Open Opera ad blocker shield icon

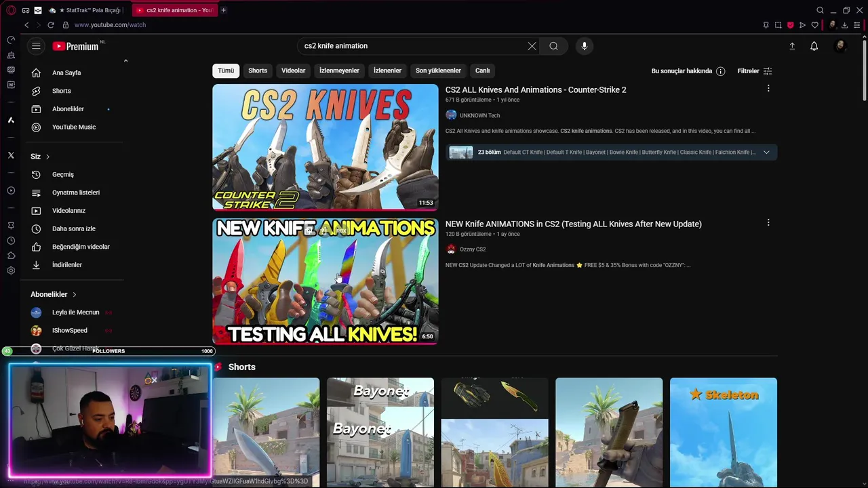(x=790, y=25)
